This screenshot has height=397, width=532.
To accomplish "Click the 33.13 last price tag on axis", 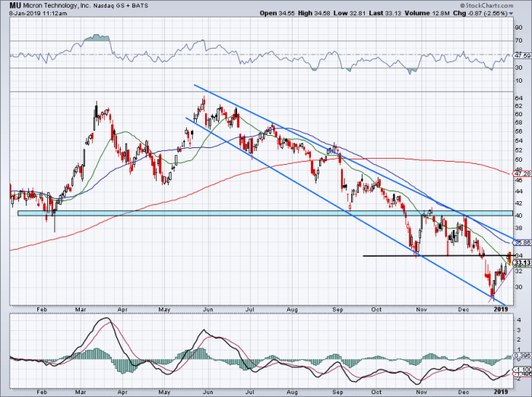I will tap(522, 263).
